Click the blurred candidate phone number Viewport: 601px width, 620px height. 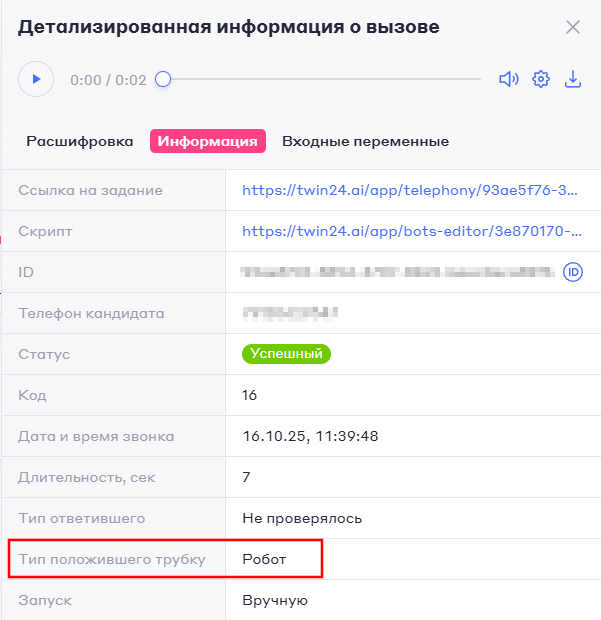(290, 313)
